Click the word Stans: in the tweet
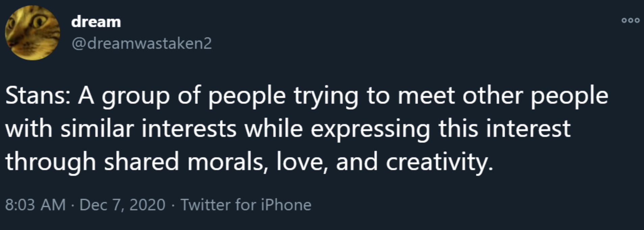 (38, 95)
